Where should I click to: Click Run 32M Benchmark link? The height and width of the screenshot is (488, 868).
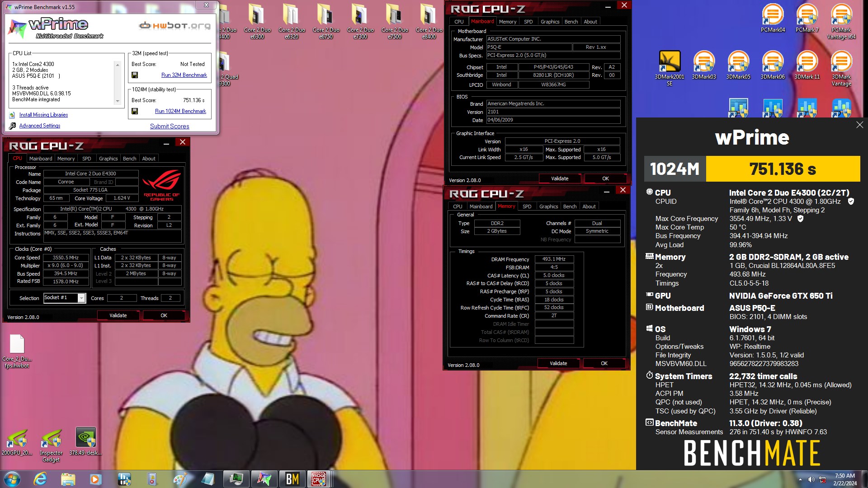[x=184, y=75]
